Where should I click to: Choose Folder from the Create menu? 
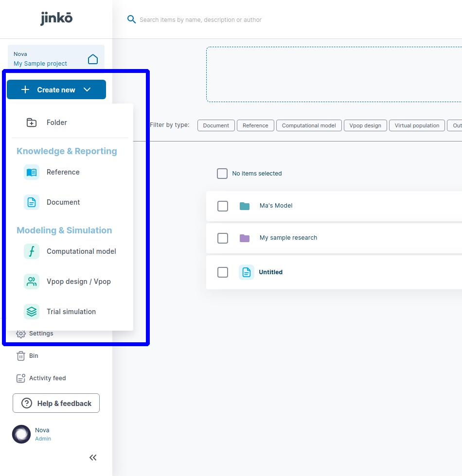tap(56, 123)
